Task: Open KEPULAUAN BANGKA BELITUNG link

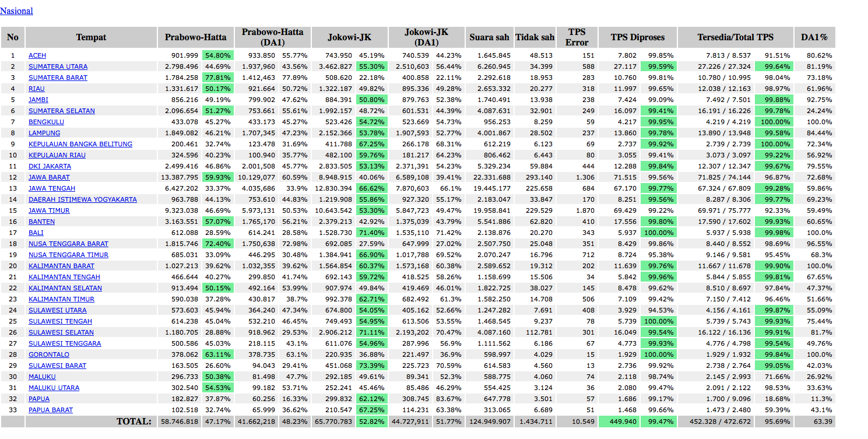Action: point(80,144)
